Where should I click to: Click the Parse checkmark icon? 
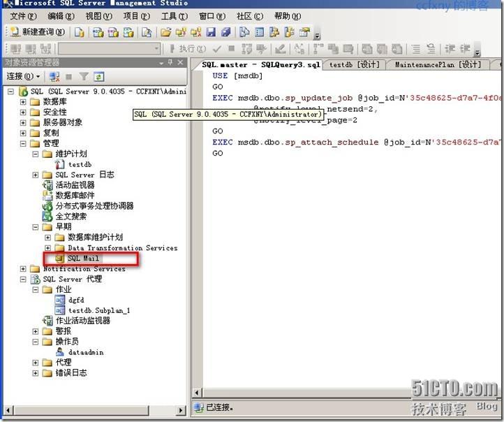[x=217, y=49]
